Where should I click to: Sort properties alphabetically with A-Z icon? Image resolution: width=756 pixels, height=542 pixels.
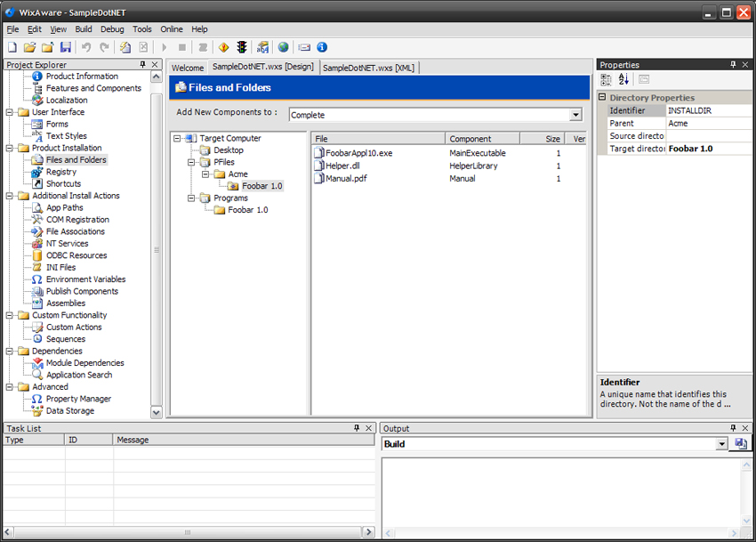[623, 79]
